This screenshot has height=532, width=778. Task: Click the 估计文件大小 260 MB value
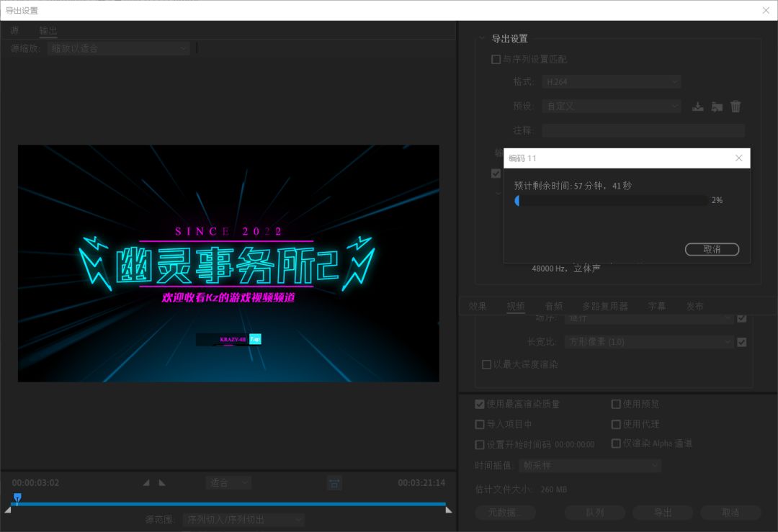(x=554, y=490)
